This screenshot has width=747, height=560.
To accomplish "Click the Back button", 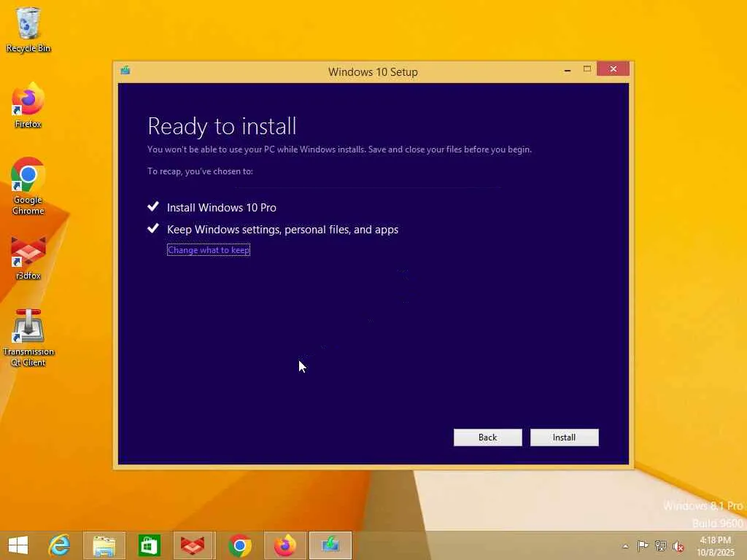I will coord(487,437).
